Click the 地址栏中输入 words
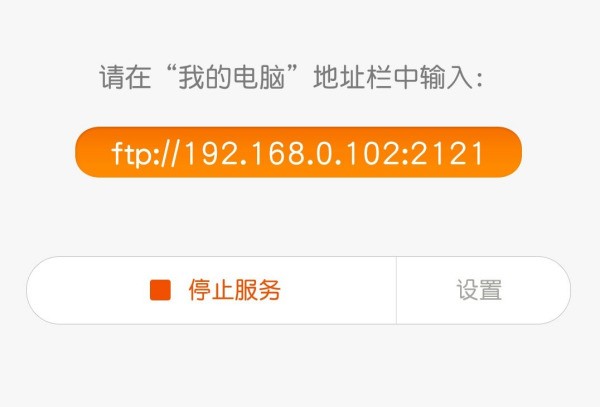Viewport: 600px width, 407px height. (393, 77)
